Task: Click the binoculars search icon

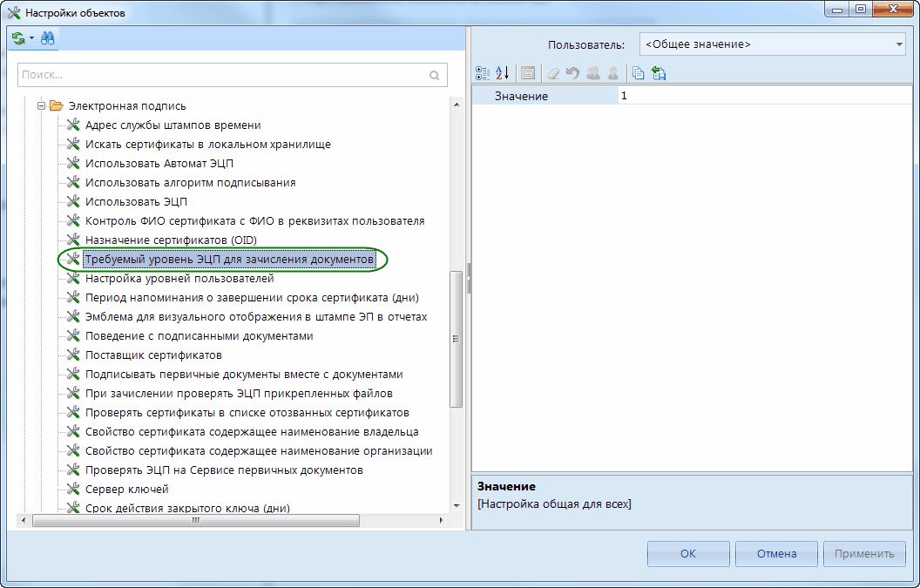Action: click(47, 38)
